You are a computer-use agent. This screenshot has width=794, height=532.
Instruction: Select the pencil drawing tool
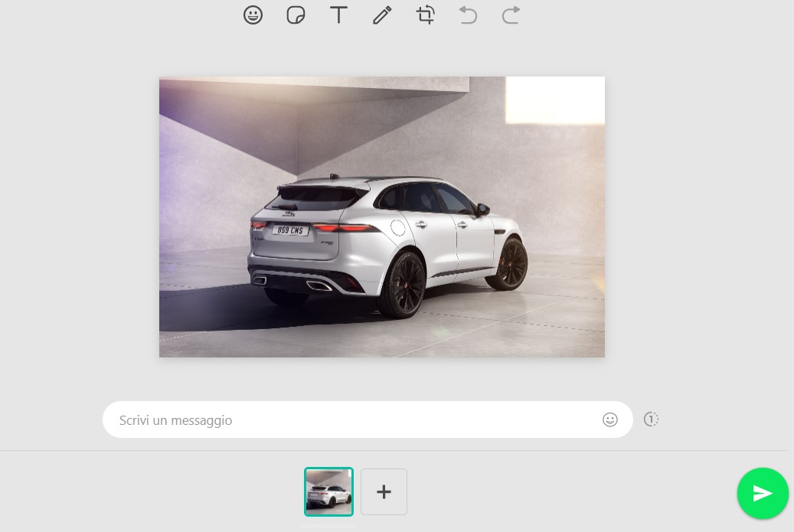click(x=382, y=15)
